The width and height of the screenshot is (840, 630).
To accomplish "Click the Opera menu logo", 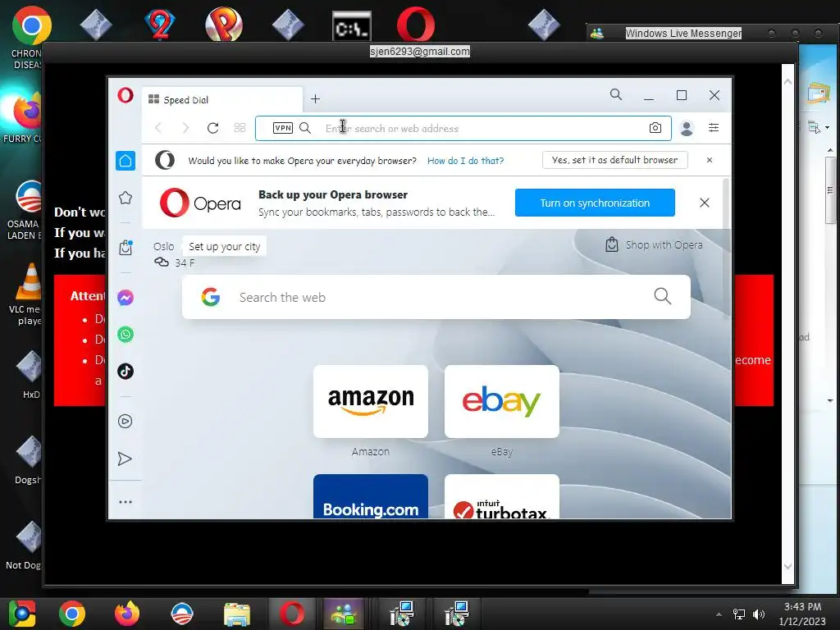I will [x=126, y=95].
